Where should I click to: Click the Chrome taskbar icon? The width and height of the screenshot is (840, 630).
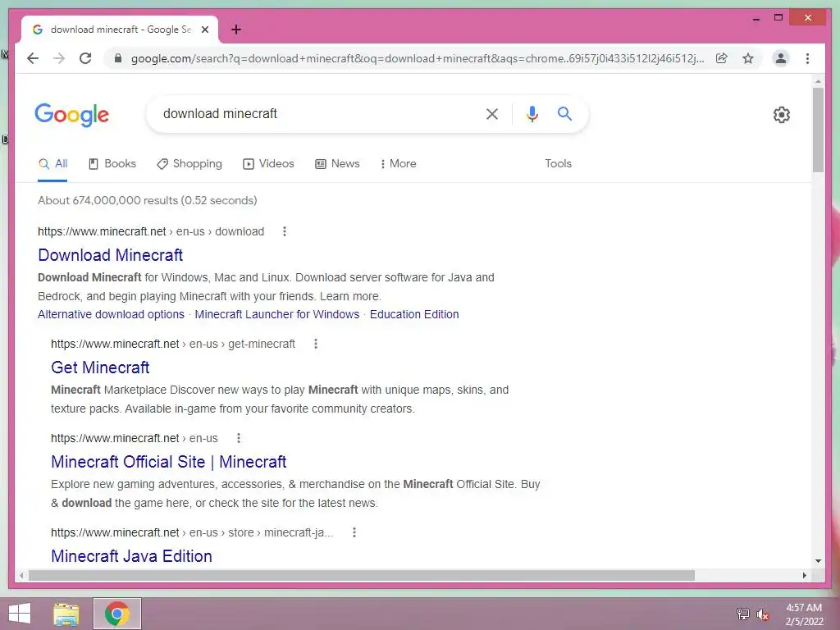click(117, 614)
